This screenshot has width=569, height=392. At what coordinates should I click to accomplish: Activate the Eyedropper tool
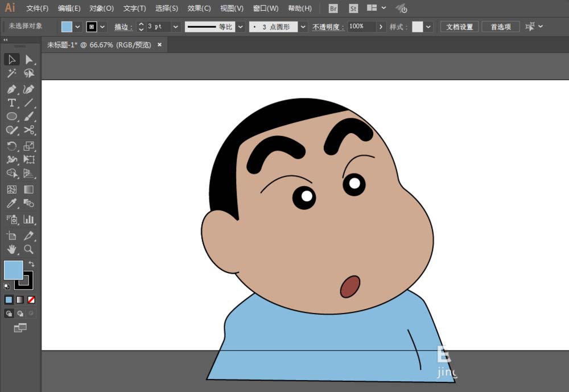tap(11, 203)
